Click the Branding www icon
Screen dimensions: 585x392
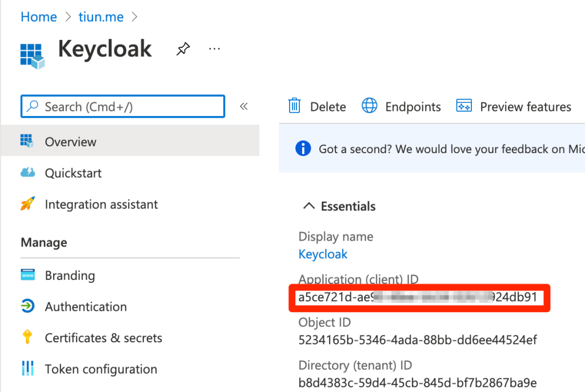coord(27,275)
